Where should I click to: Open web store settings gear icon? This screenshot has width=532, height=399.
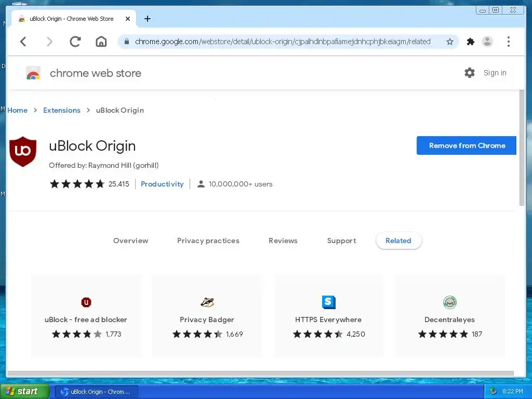tap(469, 73)
